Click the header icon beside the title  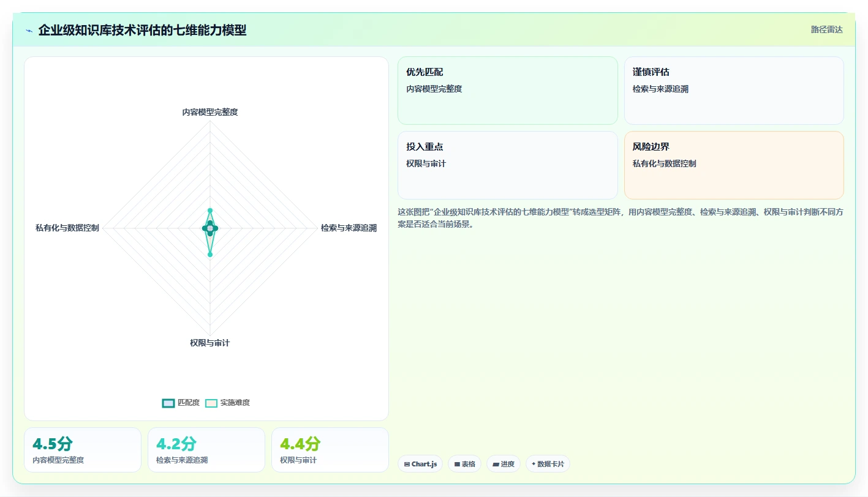click(x=29, y=31)
